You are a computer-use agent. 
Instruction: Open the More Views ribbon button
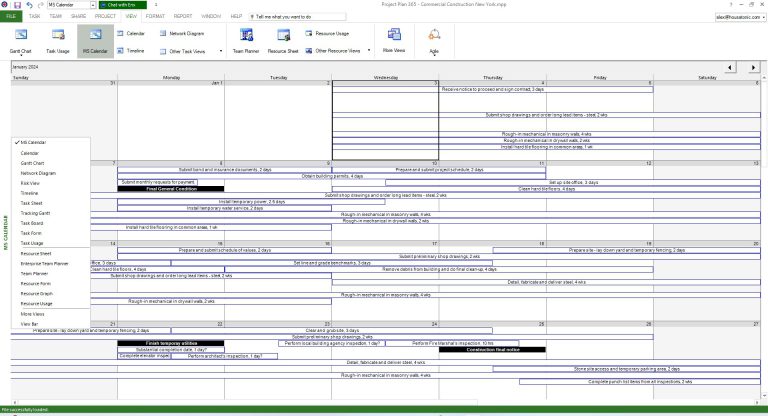point(393,40)
